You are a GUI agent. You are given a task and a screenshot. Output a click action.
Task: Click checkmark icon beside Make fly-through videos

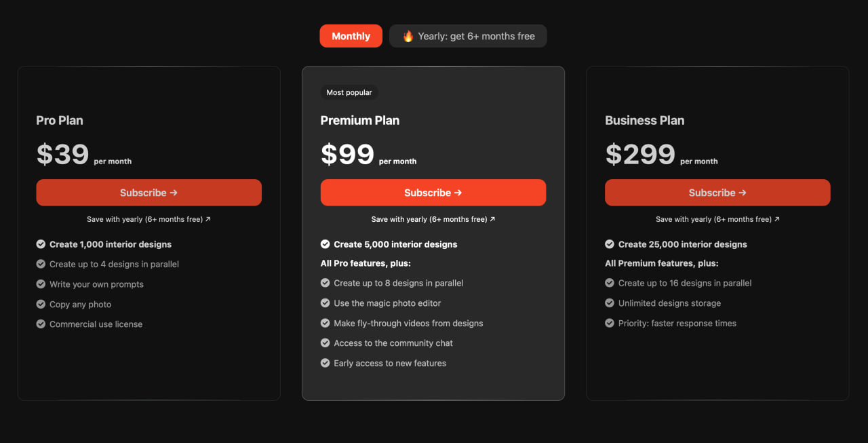pos(325,323)
